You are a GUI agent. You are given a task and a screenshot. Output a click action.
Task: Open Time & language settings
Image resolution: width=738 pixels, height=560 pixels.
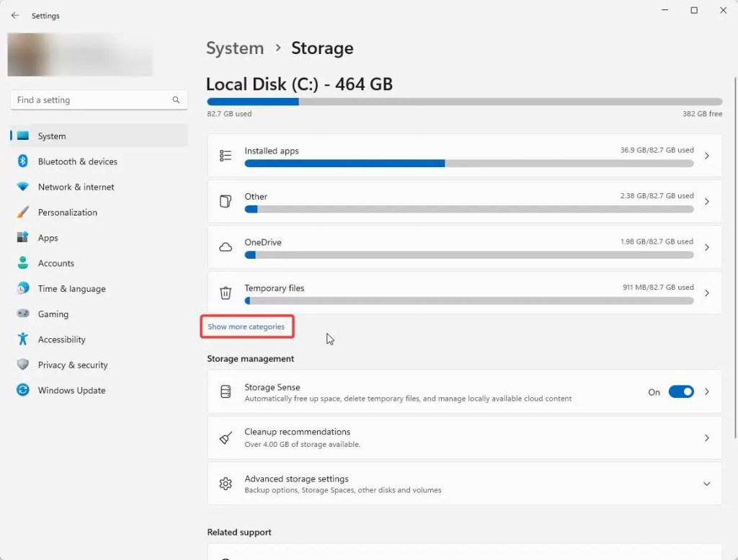[99, 288]
